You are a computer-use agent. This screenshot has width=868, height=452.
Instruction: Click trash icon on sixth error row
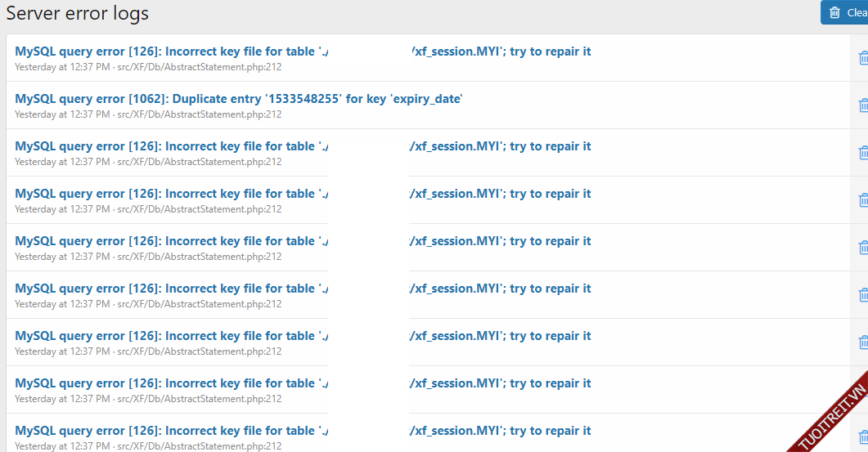[x=862, y=295]
